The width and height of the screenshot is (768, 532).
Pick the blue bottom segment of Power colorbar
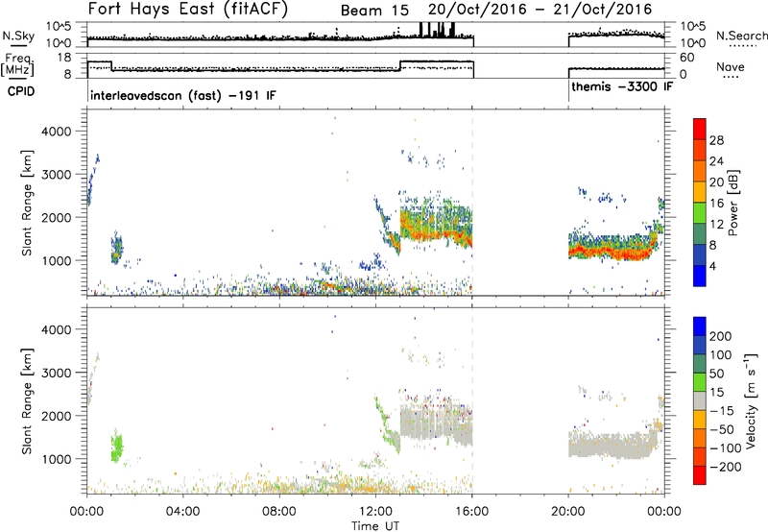(700, 276)
